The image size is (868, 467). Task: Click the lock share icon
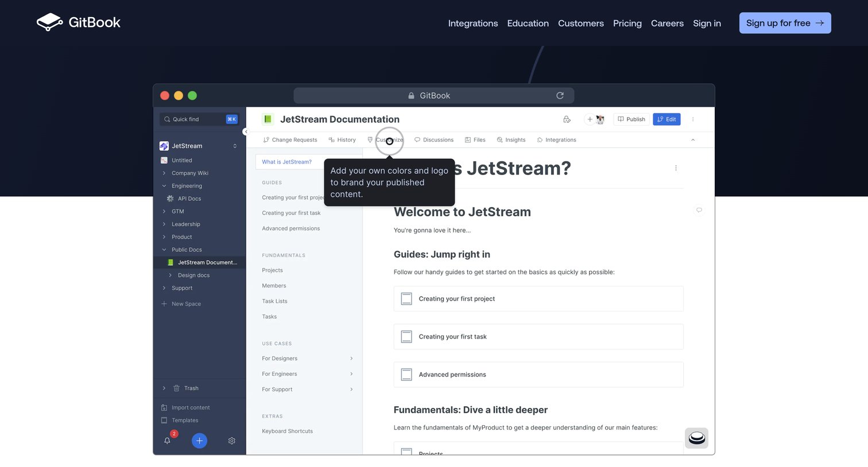click(567, 119)
